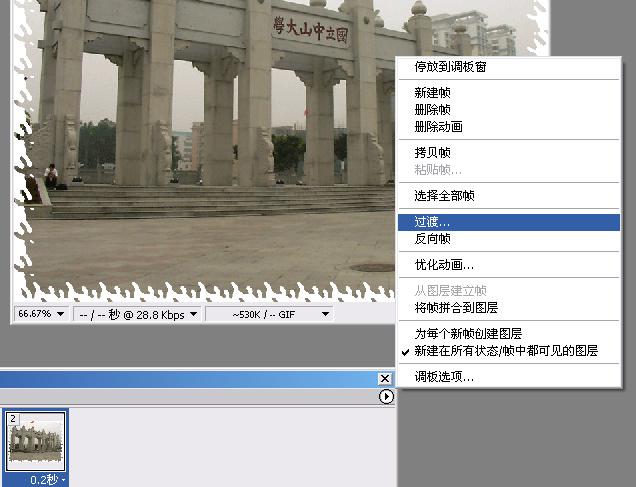This screenshot has width=636, height=487.
Task: Choose 删除动画 menu option
Action: pyautogui.click(x=509, y=127)
